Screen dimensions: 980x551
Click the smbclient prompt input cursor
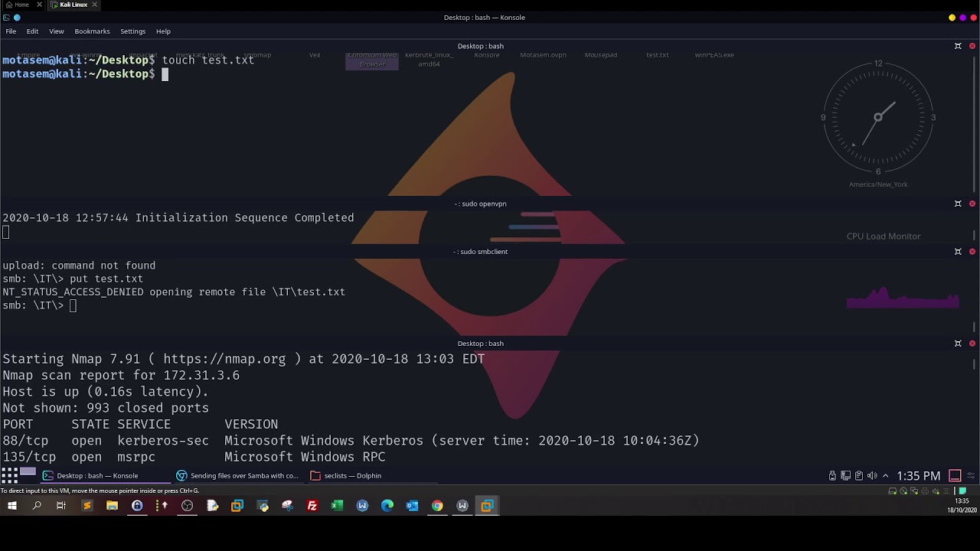pos(73,305)
